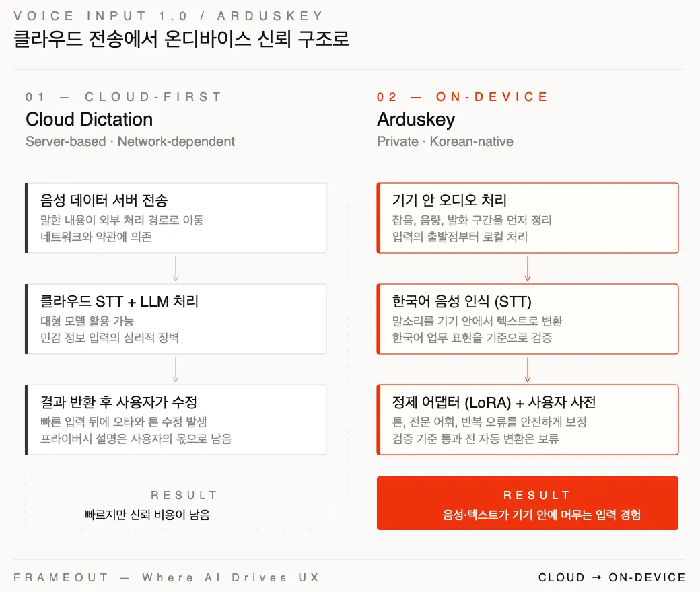This screenshot has width=700, height=592.
Task: Click 'Server-based · Network-dependent' subtitle
Action: point(130,141)
